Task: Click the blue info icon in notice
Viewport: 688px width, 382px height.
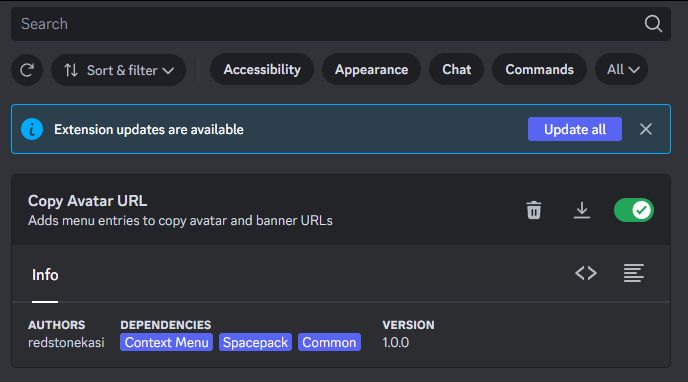Action: pyautogui.click(x=32, y=129)
